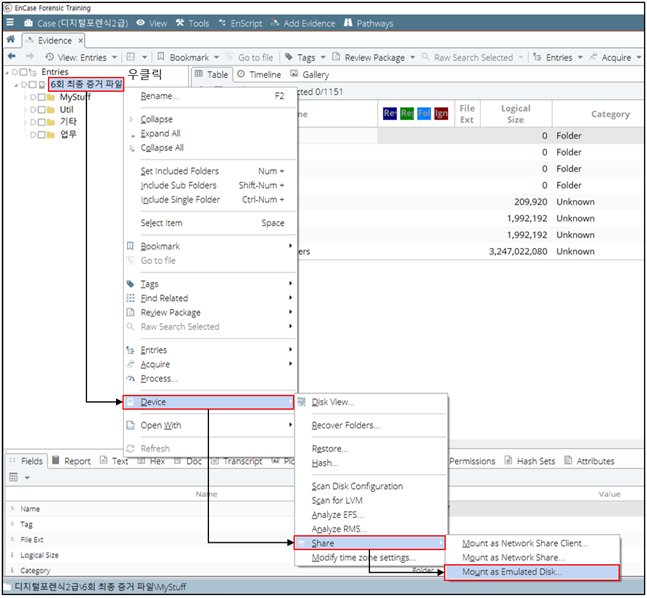The height and width of the screenshot is (598, 647).
Task: Toggle the home-plate selector beside MyStuff
Action: [x=33, y=97]
